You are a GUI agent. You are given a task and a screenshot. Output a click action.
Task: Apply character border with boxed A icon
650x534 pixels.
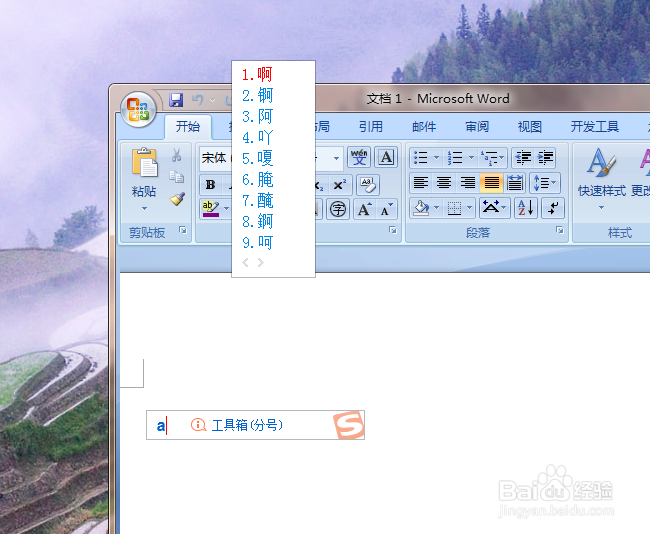click(x=386, y=157)
